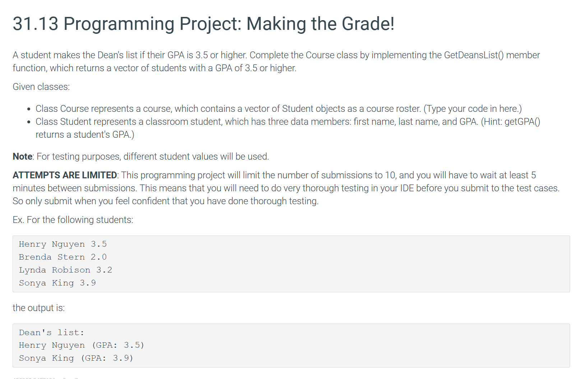Click the "GetDeansList()" function name in the description
Screen dimensions: 588x379
click(x=474, y=55)
